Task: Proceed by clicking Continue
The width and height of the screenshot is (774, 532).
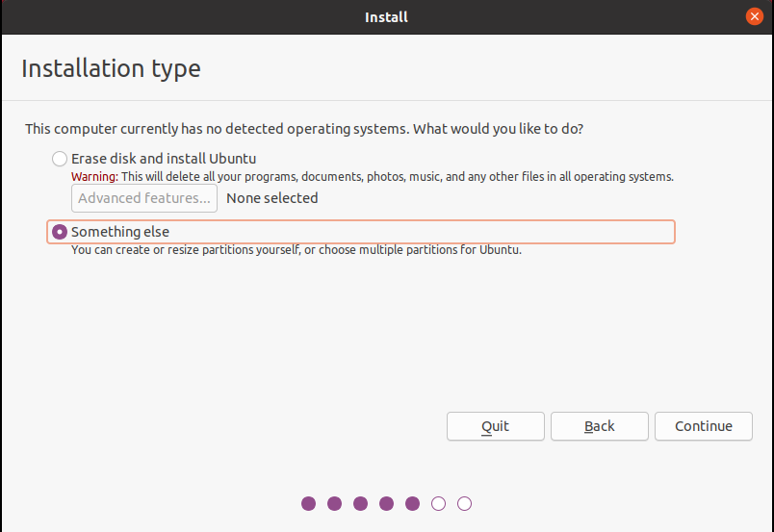Action: coord(704,426)
